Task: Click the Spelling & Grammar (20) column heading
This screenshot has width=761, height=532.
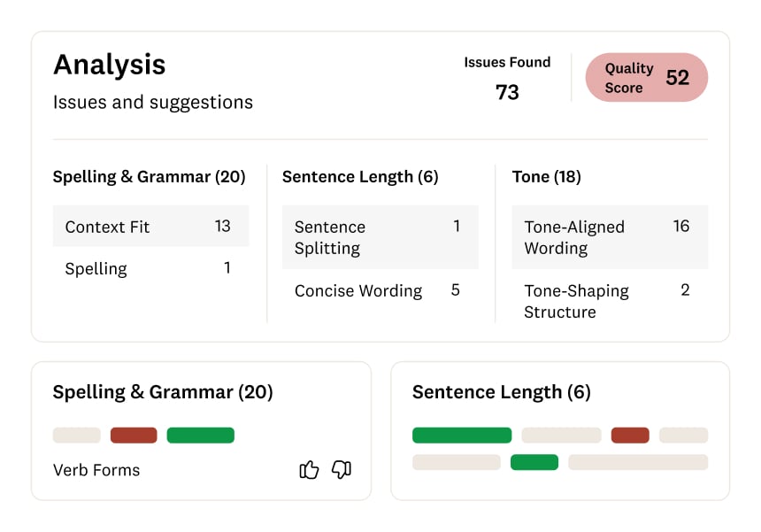Action: (x=149, y=177)
